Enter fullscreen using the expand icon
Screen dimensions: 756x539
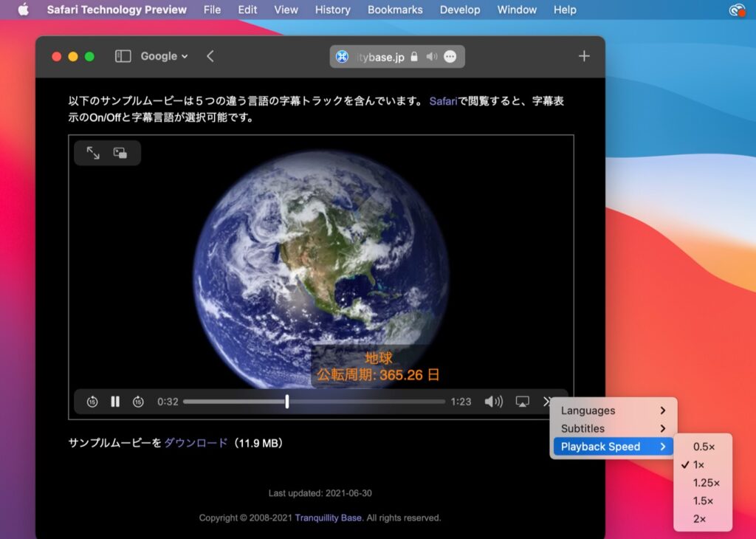[x=92, y=153]
